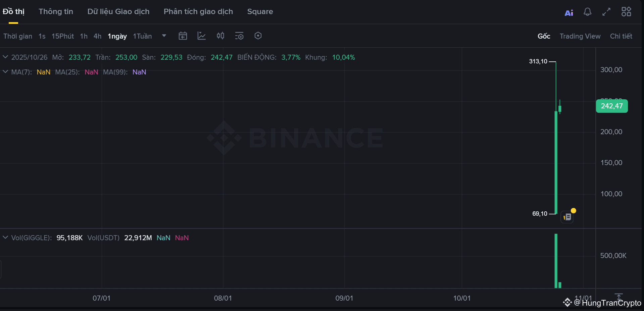
Task: Switch chart view to Chi tiết
Action: [621, 36]
